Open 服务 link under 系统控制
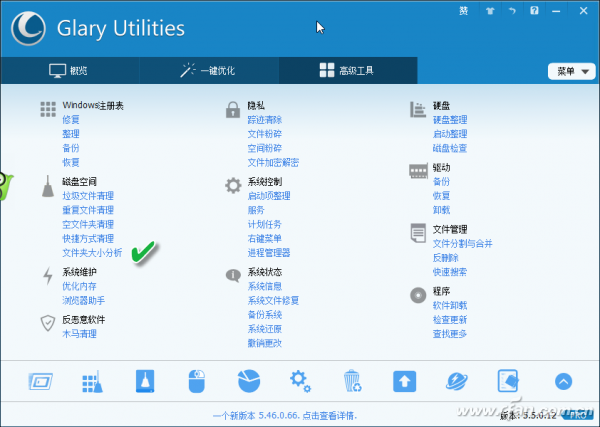The image size is (600, 427). pos(256,210)
